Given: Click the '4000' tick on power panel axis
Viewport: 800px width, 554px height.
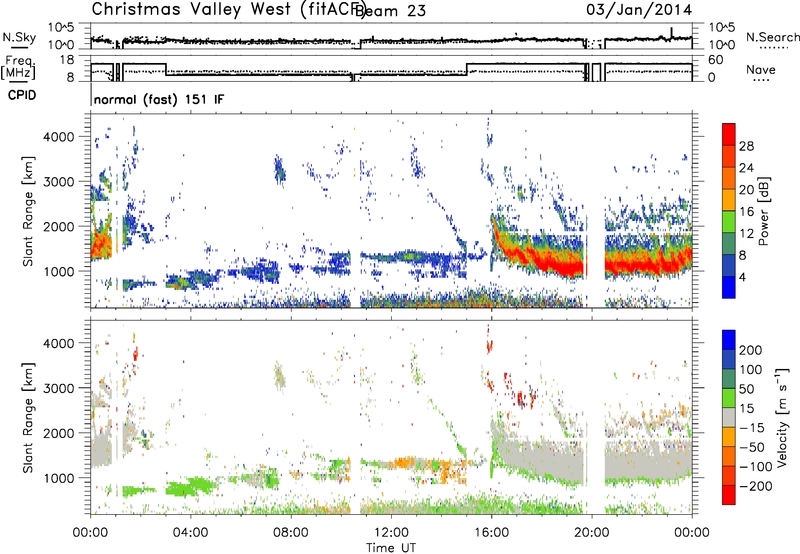Looking at the screenshot, I should [59, 137].
